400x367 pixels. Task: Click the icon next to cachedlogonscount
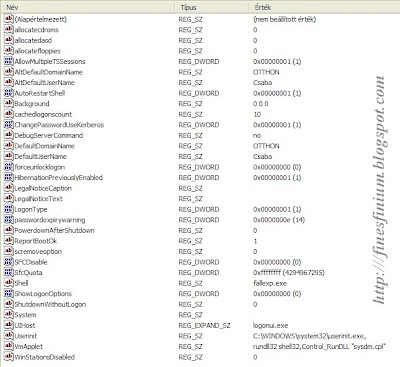[8, 114]
